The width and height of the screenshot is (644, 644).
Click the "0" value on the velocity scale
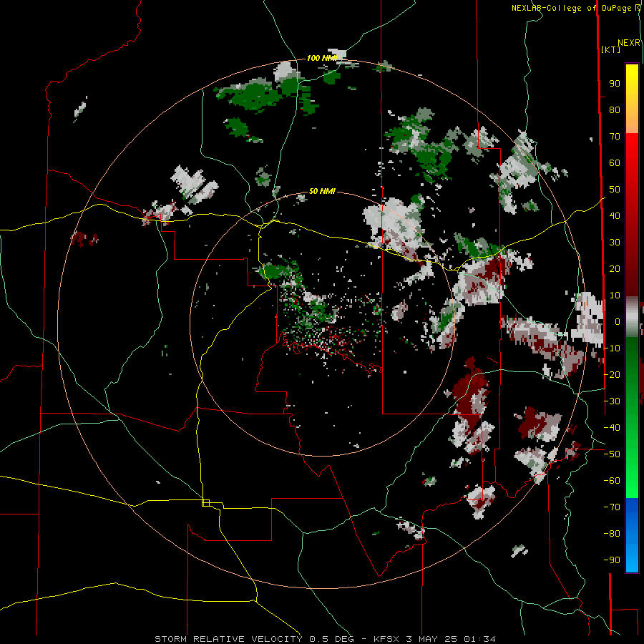[x=618, y=321]
